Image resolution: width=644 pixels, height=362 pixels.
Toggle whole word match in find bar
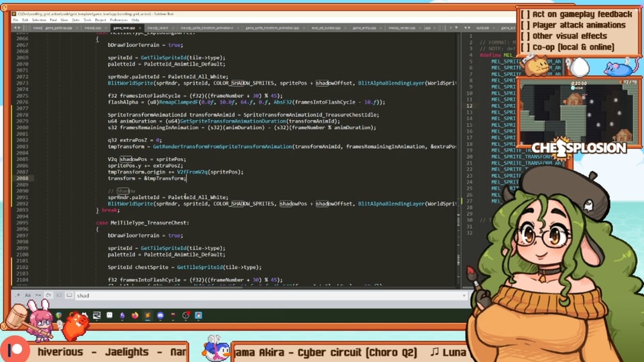point(37,295)
